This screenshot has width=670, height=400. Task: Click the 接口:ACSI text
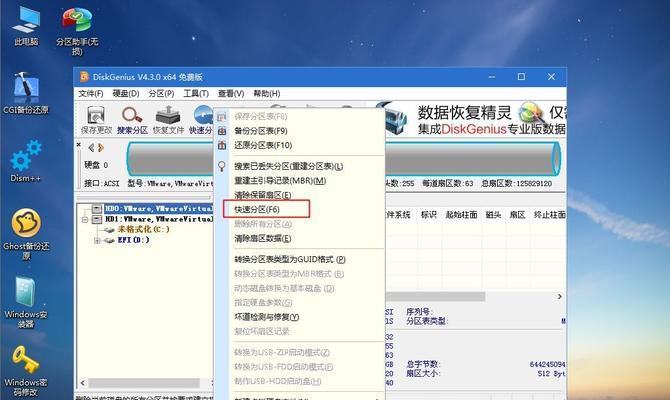click(101, 183)
